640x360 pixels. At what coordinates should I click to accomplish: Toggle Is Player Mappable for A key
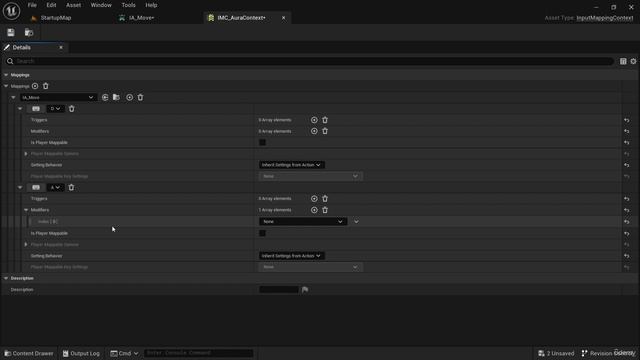pos(262,233)
